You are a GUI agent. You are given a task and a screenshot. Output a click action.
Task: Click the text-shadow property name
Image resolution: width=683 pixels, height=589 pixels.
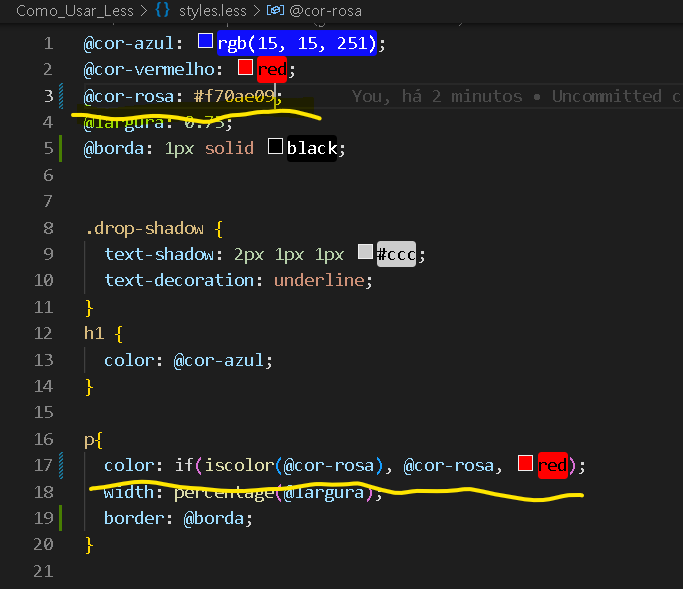pos(159,254)
